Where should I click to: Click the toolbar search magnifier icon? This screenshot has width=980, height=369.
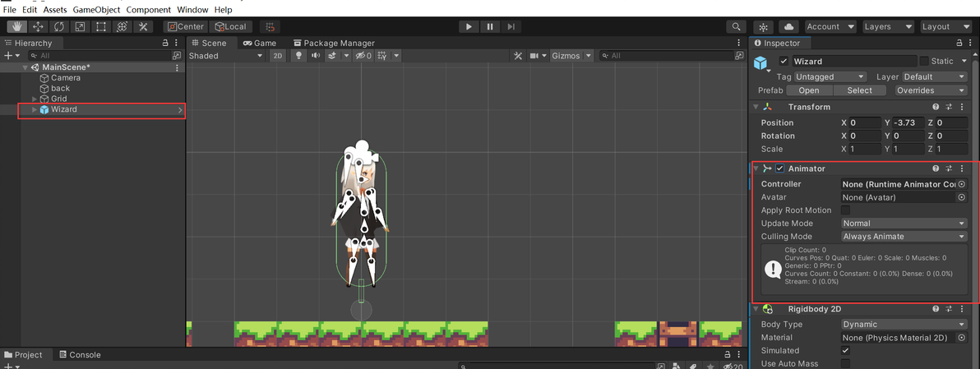click(x=737, y=27)
